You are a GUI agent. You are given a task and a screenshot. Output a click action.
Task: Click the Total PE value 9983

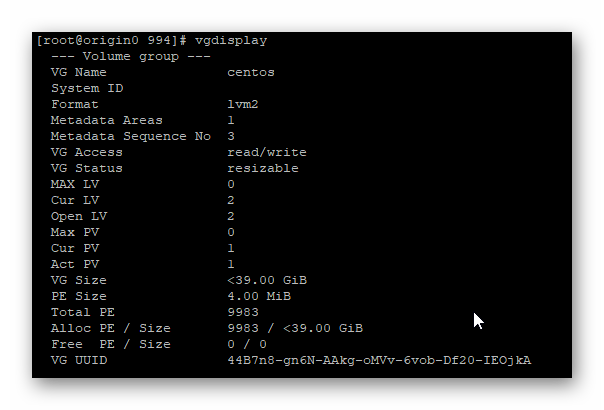tap(243, 312)
